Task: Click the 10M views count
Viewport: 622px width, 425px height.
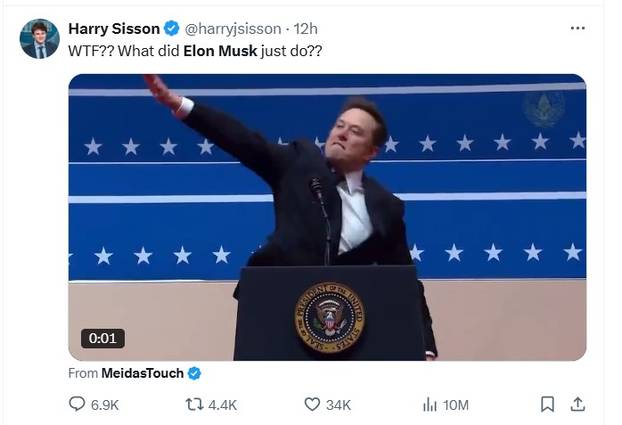Action: tap(456, 404)
